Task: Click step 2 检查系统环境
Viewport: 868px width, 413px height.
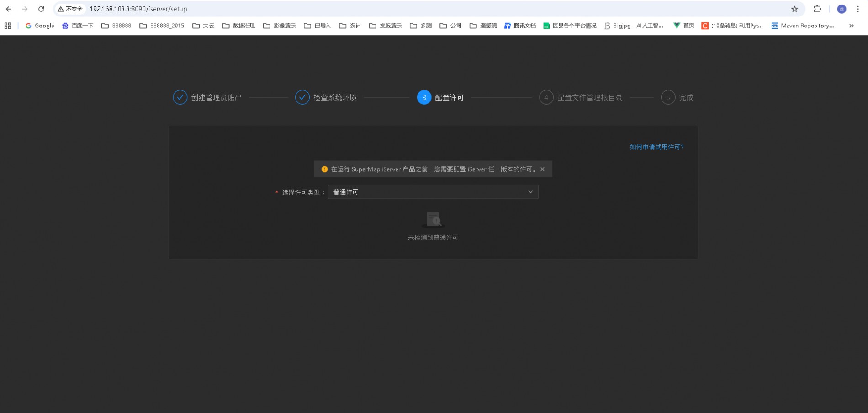Action: [326, 98]
